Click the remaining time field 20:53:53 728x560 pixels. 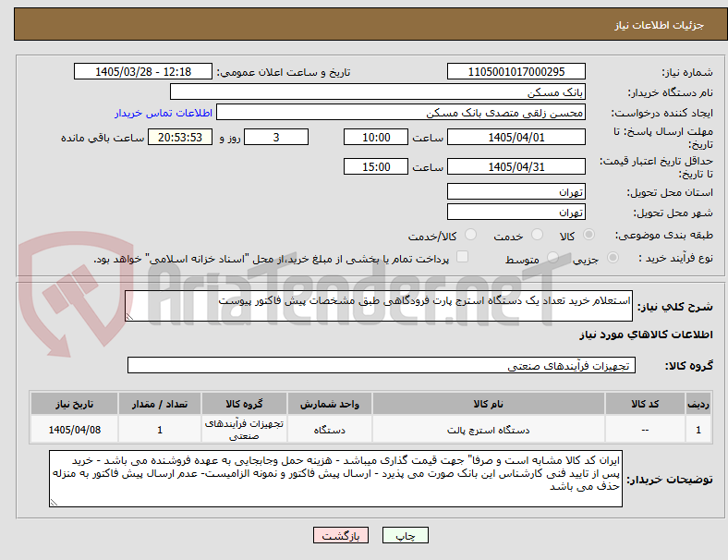pos(180,137)
